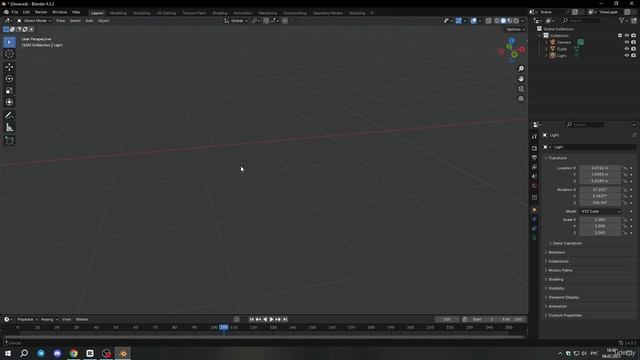The height and width of the screenshot is (360, 640).
Task: Disable Light in renders camera icon
Action: tap(633, 55)
